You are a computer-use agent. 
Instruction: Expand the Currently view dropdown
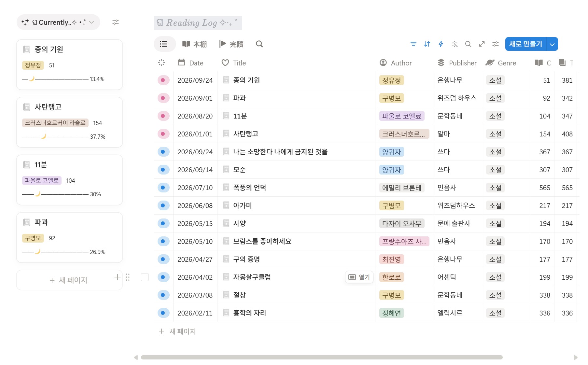58,22
